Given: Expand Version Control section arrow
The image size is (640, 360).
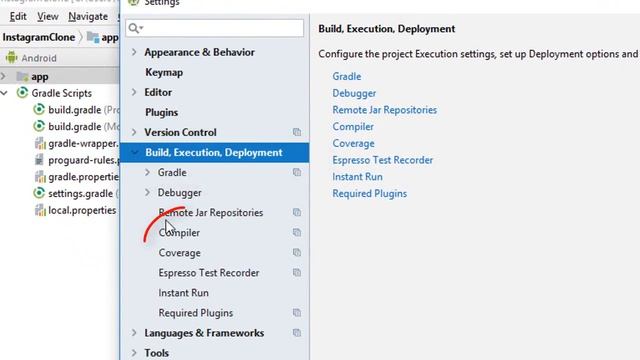Looking at the screenshot, I should [x=134, y=132].
